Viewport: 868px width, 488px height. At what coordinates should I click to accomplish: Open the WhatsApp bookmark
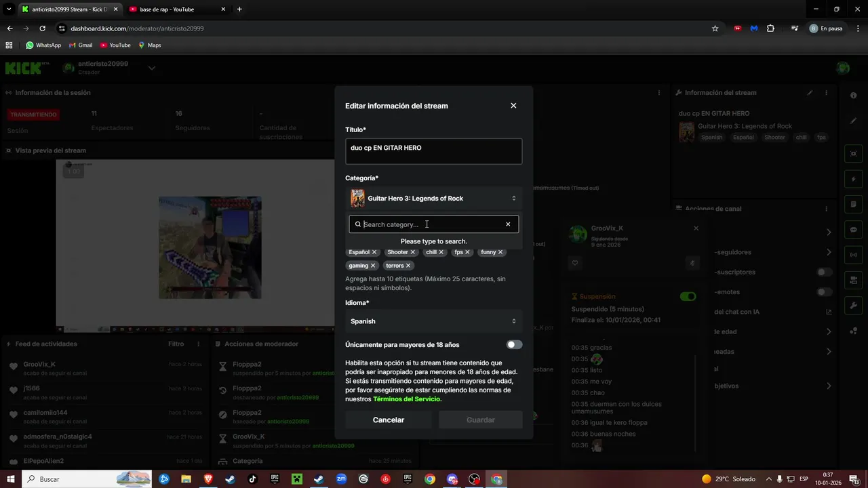coord(43,45)
